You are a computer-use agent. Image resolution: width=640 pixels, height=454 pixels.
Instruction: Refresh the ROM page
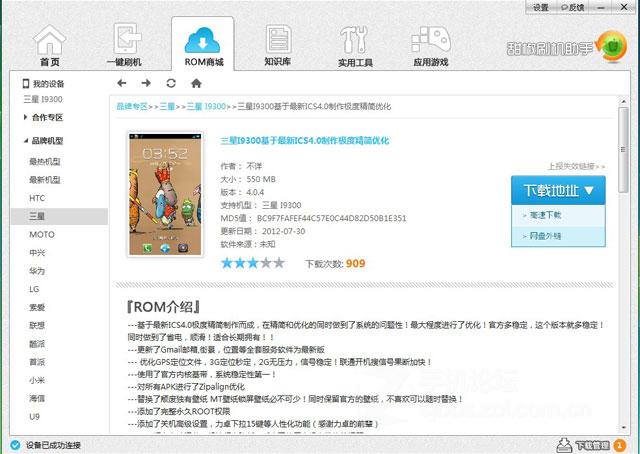tap(171, 83)
